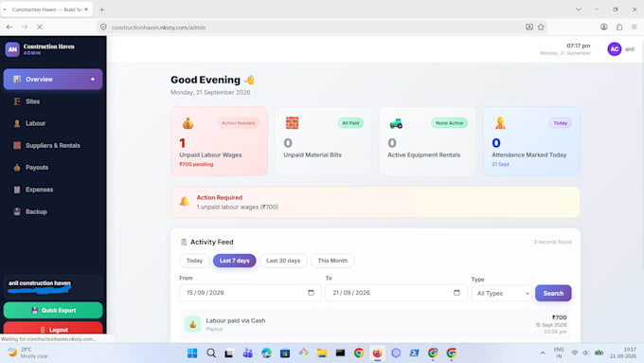The height and width of the screenshot is (363, 644).
Task: Click Firefox icon in taskbar
Action: click(x=377, y=354)
